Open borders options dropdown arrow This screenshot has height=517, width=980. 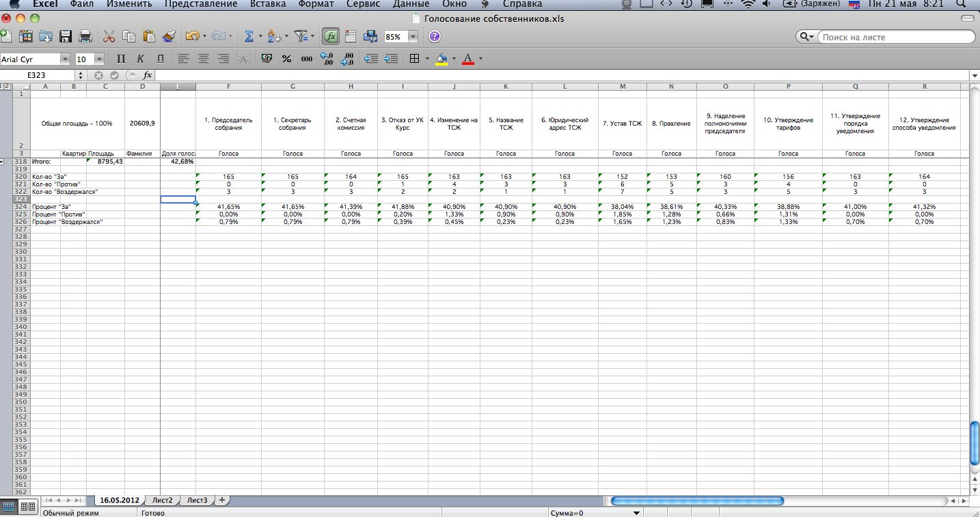(427, 59)
